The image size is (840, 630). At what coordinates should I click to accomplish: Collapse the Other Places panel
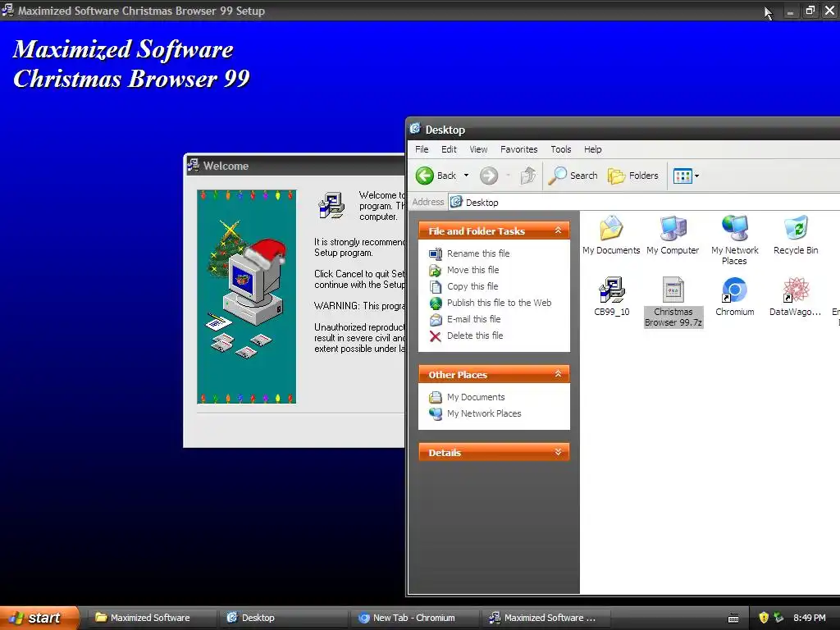coord(558,374)
